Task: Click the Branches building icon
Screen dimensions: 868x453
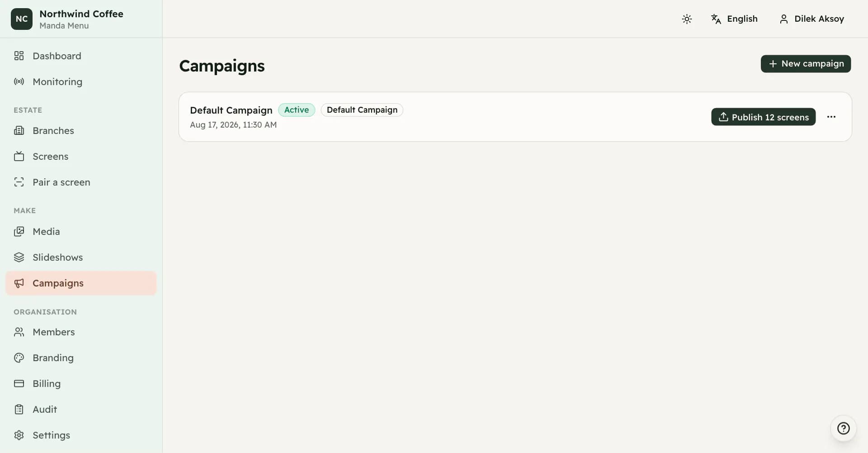Action: coord(19,130)
